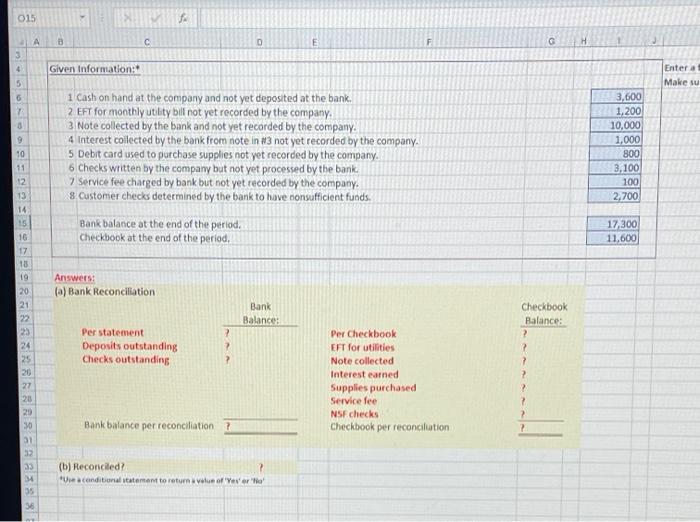Open the Insert Function fx button
The height and width of the screenshot is (522, 700).
pos(183,18)
